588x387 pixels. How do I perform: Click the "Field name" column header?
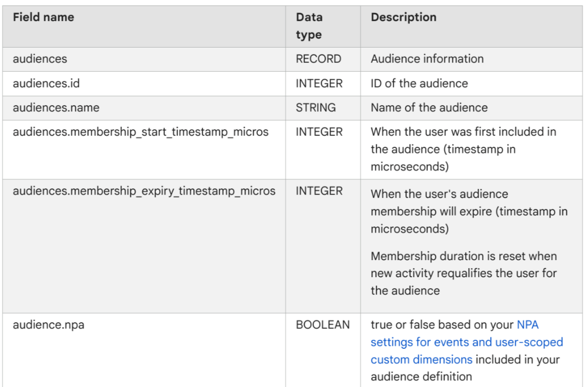pyautogui.click(x=43, y=17)
